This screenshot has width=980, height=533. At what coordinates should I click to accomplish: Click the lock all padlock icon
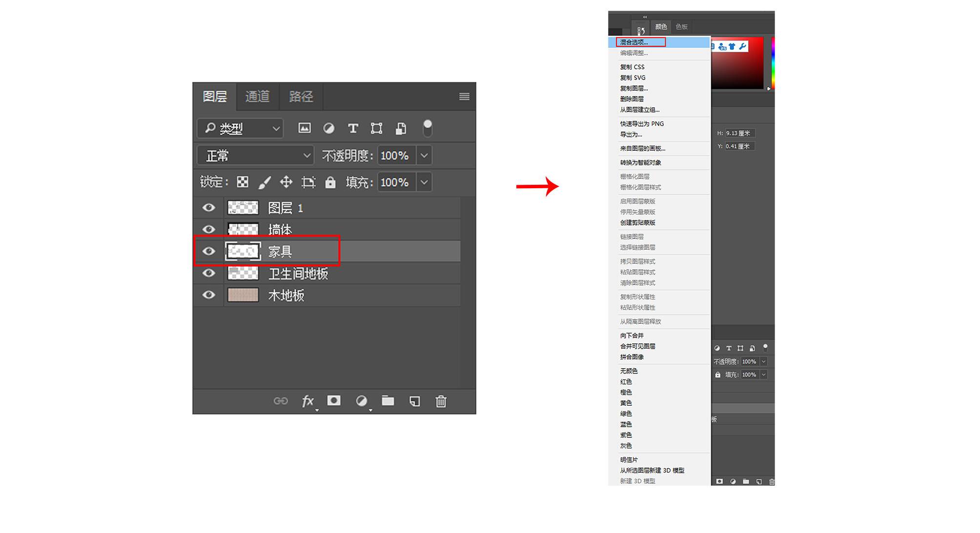coord(330,182)
